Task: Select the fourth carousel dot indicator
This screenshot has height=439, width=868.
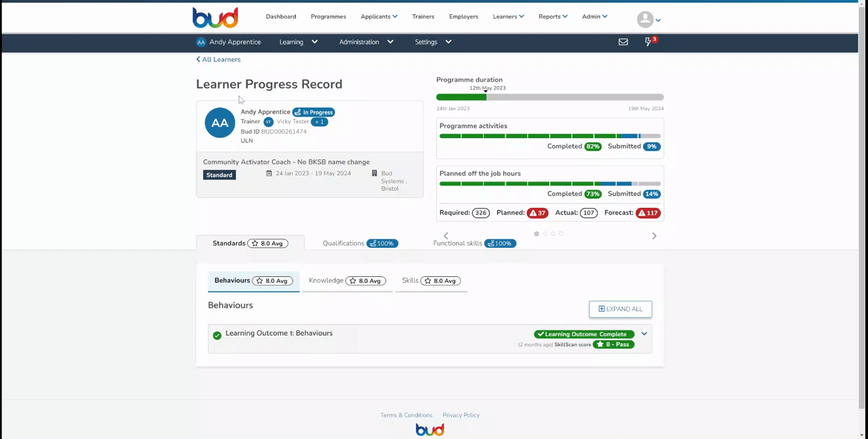Action: (561, 234)
